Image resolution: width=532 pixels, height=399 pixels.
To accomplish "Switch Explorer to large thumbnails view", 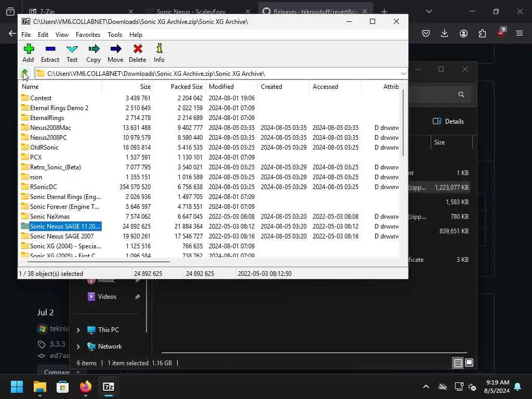I will [x=469, y=363].
